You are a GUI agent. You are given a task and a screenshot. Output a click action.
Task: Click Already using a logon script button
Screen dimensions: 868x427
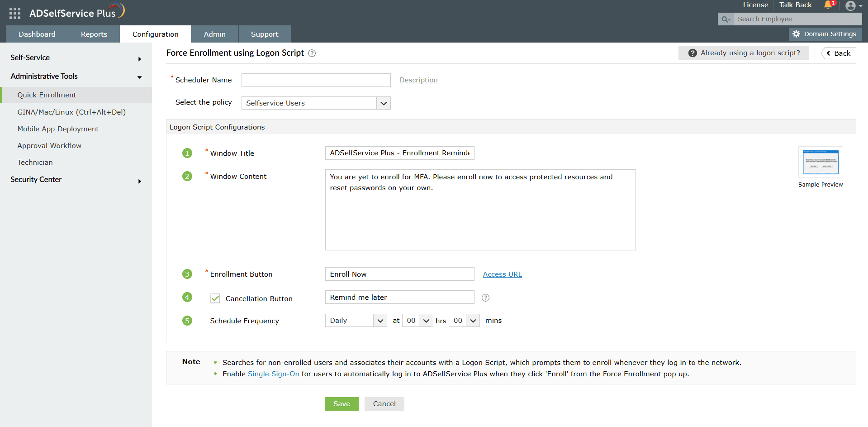pos(744,53)
